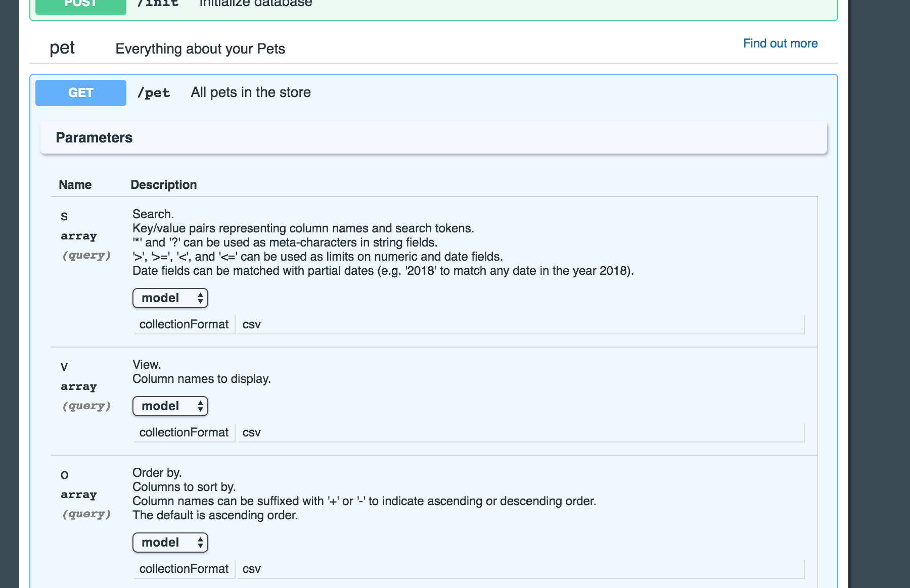
Task: Click the csv value under View parameter
Action: pyautogui.click(x=252, y=432)
